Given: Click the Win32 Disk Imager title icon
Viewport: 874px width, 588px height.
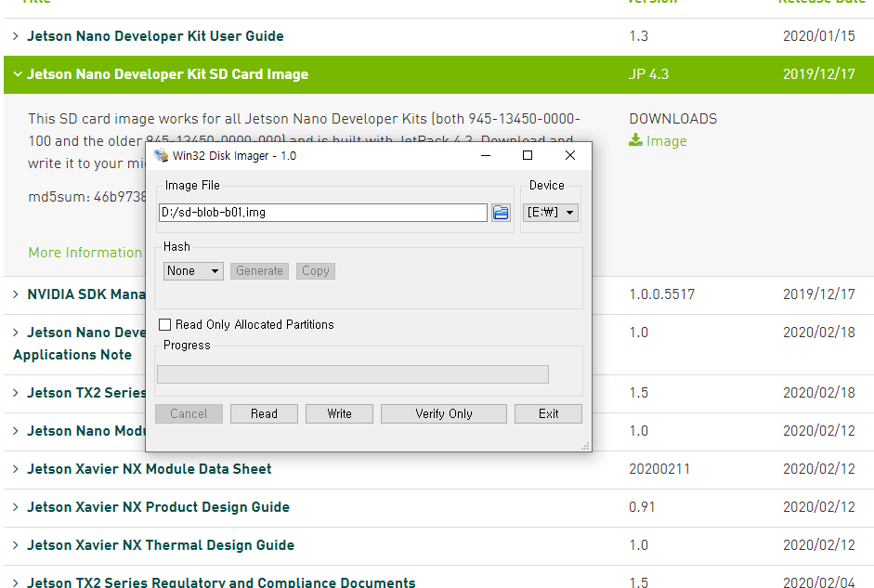Looking at the screenshot, I should [x=161, y=155].
